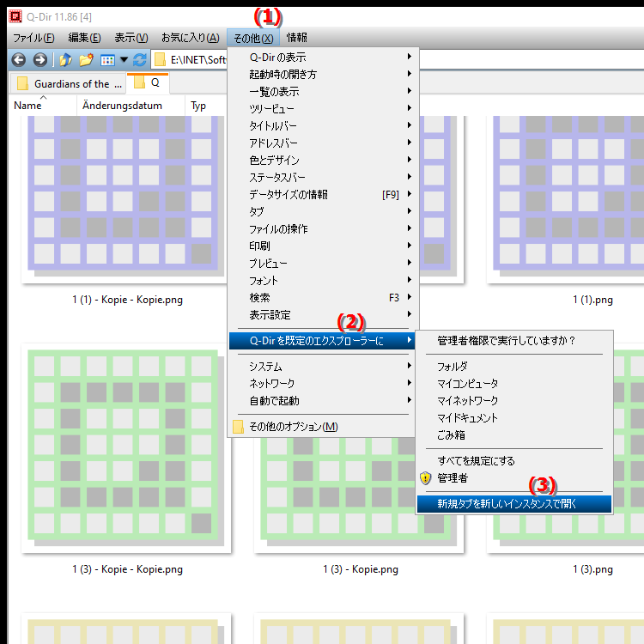The height and width of the screenshot is (644, 644).
Task: Click the view mode grid icon
Action: pos(107,60)
